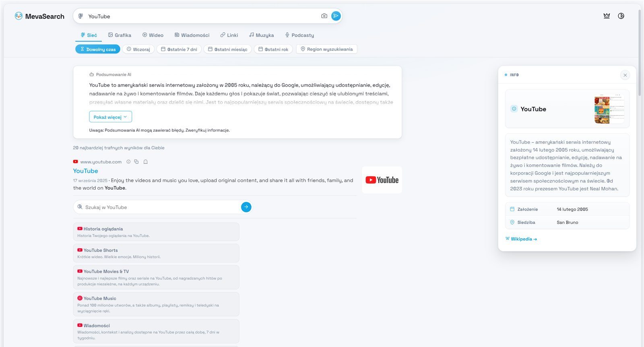Open the Wiadomości sitelink card
The width and height of the screenshot is (644, 347).
(x=156, y=331)
